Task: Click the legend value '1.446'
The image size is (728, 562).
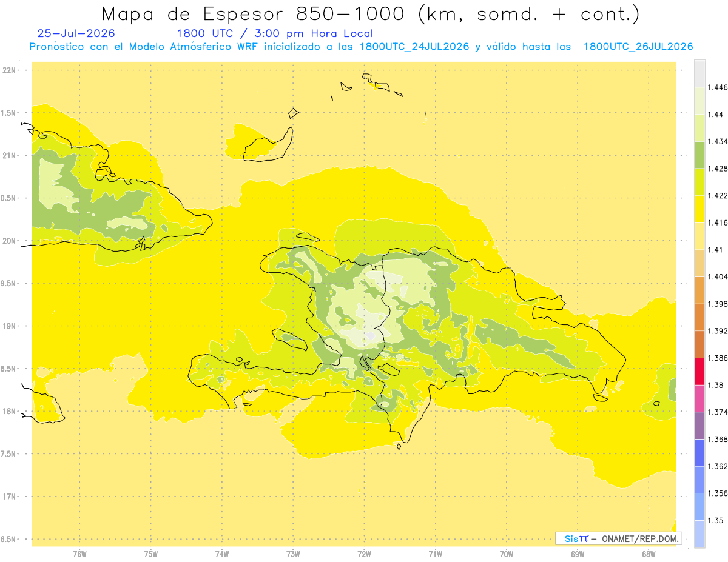Action: 718,87
